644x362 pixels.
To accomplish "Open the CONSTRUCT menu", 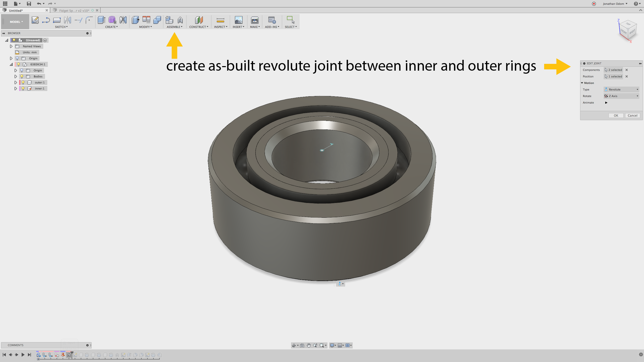I will [198, 27].
